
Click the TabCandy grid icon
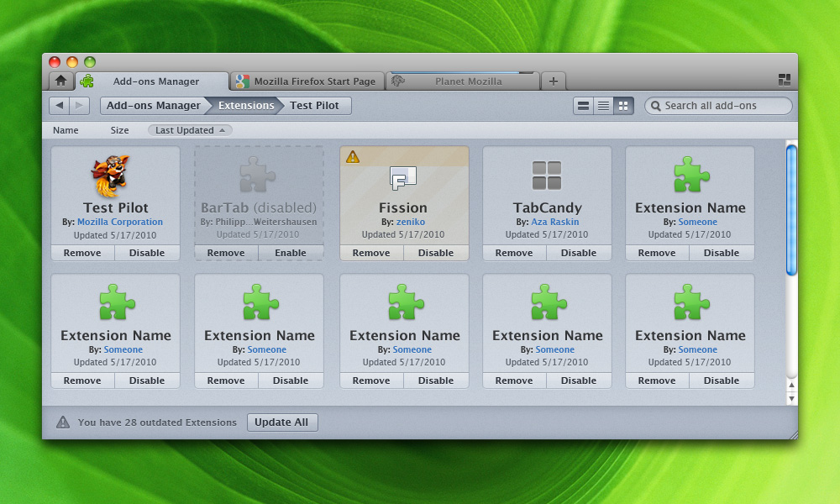click(x=546, y=176)
